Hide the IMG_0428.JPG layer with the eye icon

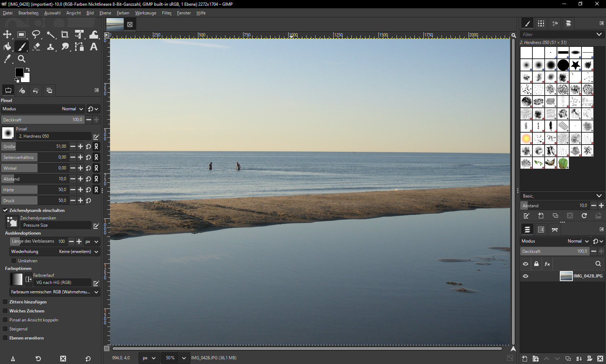click(x=526, y=276)
